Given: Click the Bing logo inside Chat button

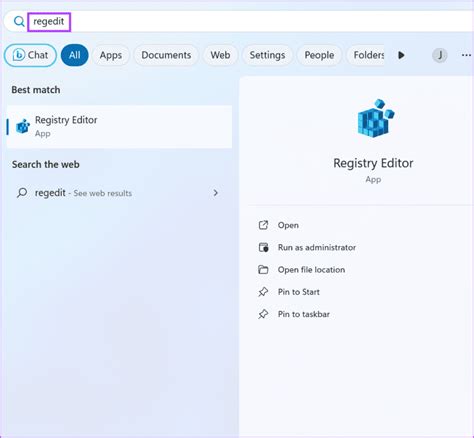Looking at the screenshot, I should point(19,55).
